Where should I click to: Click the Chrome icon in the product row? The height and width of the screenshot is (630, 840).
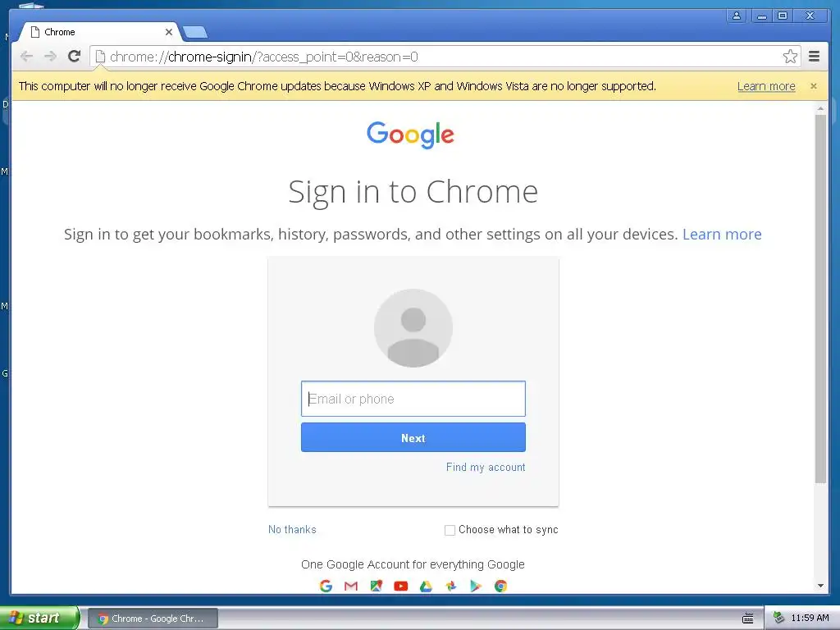[x=501, y=586]
